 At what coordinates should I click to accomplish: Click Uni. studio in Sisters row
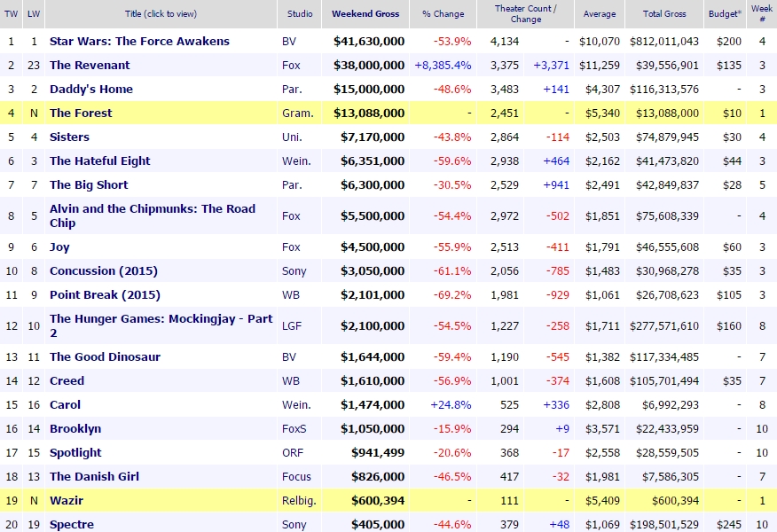[292, 137]
